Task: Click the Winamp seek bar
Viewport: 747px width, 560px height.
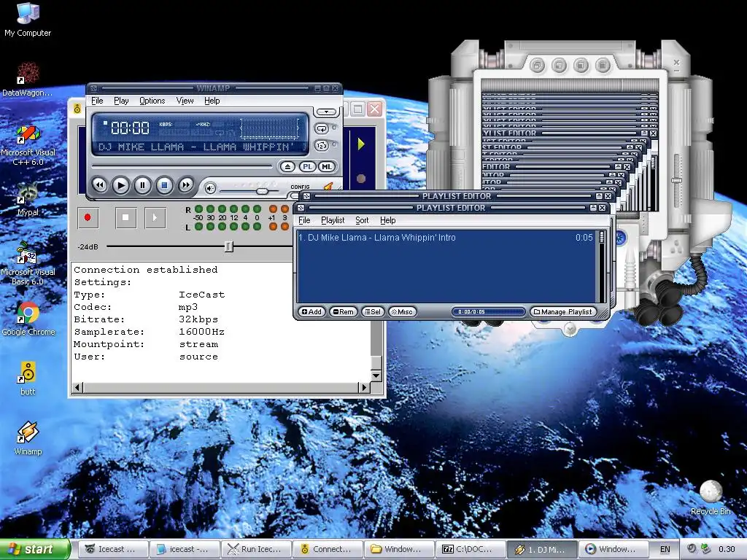Action: pos(182,166)
